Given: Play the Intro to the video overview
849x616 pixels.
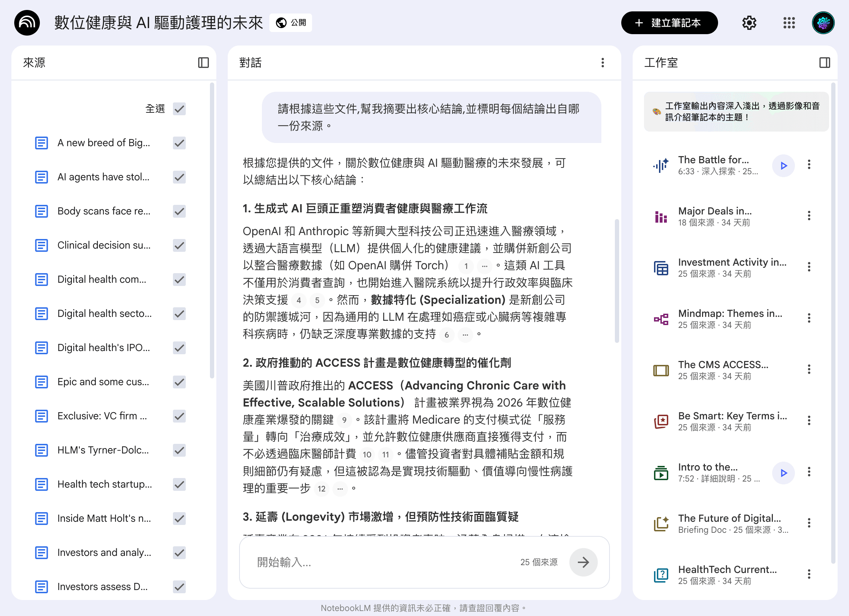Looking at the screenshot, I should pos(783,473).
